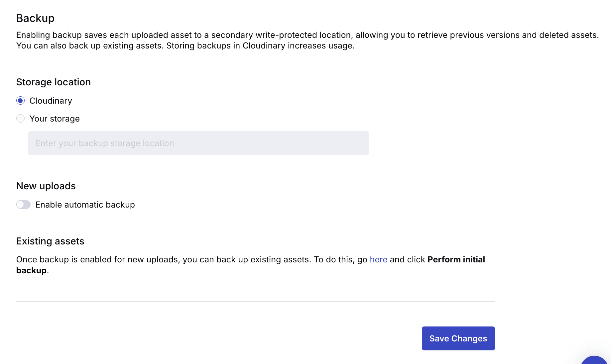The width and height of the screenshot is (611, 364).
Task: Click the "Once backup is enabled" paragraph text
Action: [x=251, y=265]
